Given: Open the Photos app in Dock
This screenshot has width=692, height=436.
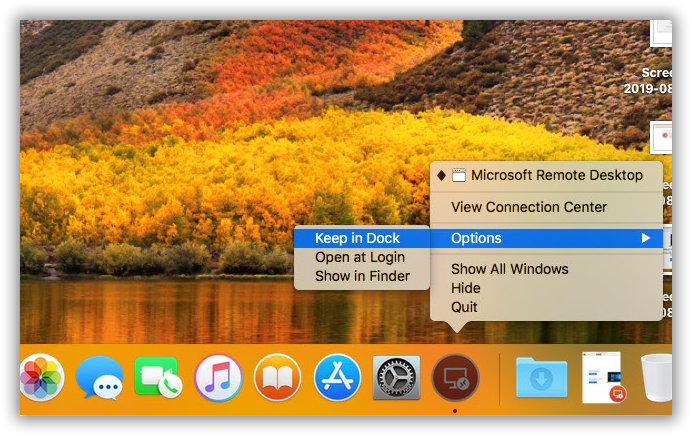Looking at the screenshot, I should 41,379.
